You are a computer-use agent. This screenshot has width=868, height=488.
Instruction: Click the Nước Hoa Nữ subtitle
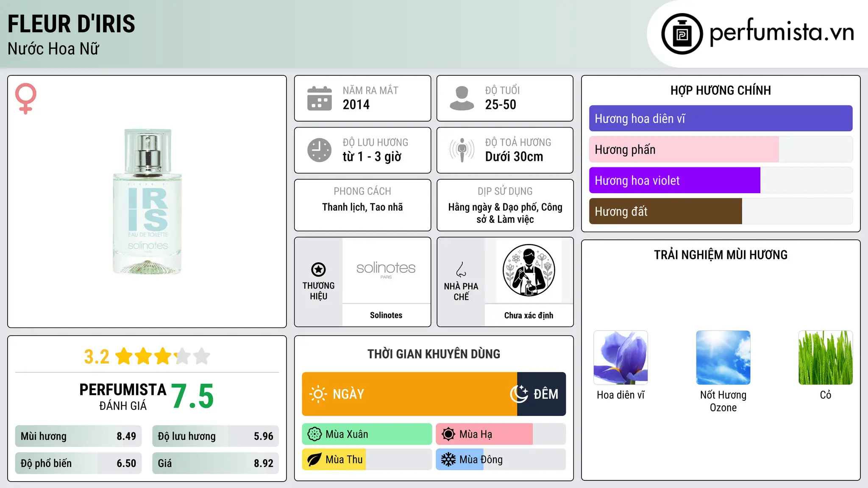coord(53,49)
